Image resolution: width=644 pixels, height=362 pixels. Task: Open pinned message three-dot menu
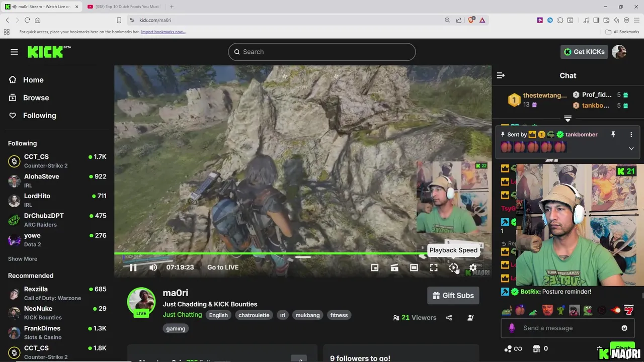631,135
